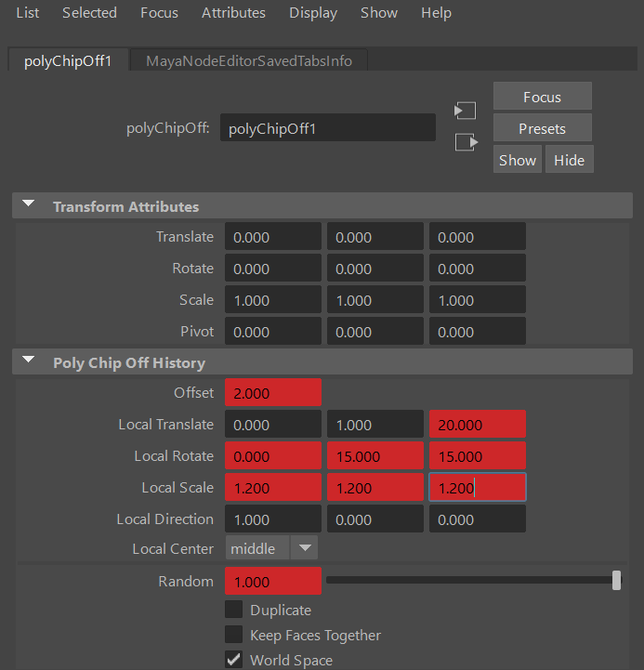Enable the Duplicate checkbox
Viewport: 644px width, 670px height.
pyautogui.click(x=234, y=610)
